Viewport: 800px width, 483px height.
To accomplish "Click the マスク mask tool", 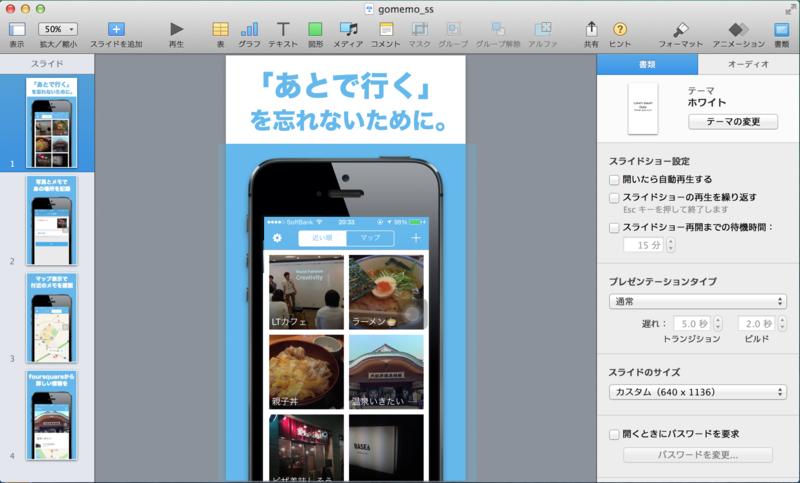I will [419, 30].
